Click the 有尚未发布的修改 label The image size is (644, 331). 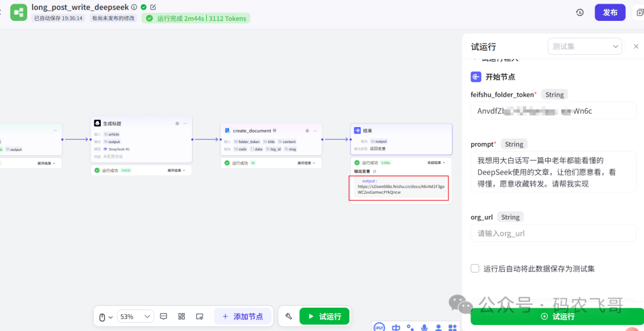(113, 18)
